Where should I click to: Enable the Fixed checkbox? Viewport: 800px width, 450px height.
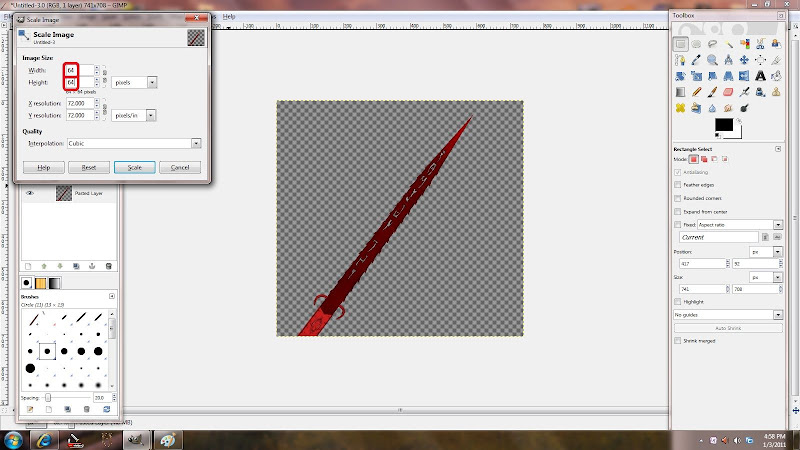pos(678,224)
